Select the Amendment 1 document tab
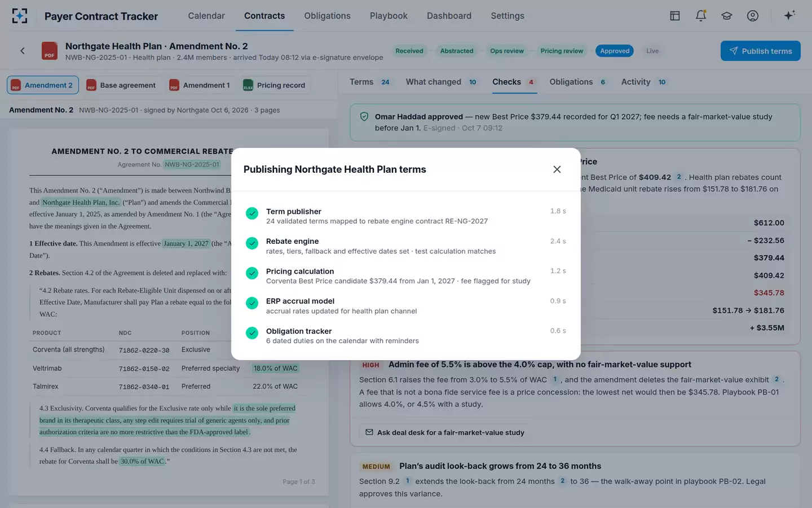The height and width of the screenshot is (508, 812). (200, 85)
